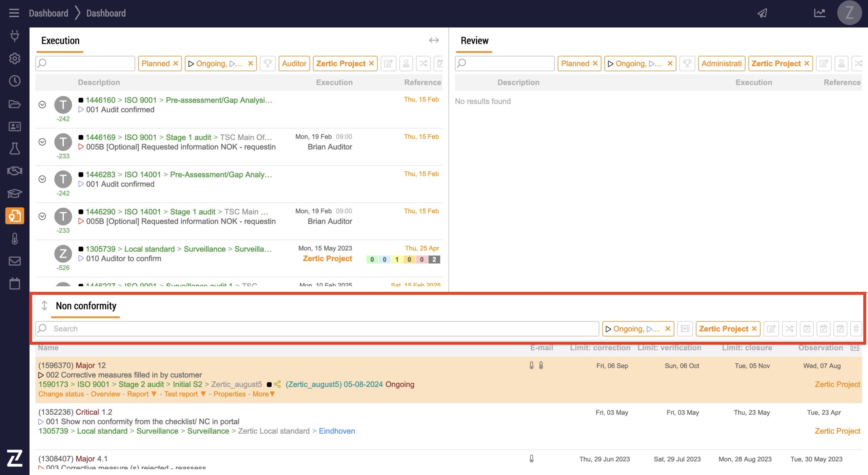This screenshot has height=475, width=868.
Task: Remove the Planned filter in the Execution panel
Action: tap(176, 63)
